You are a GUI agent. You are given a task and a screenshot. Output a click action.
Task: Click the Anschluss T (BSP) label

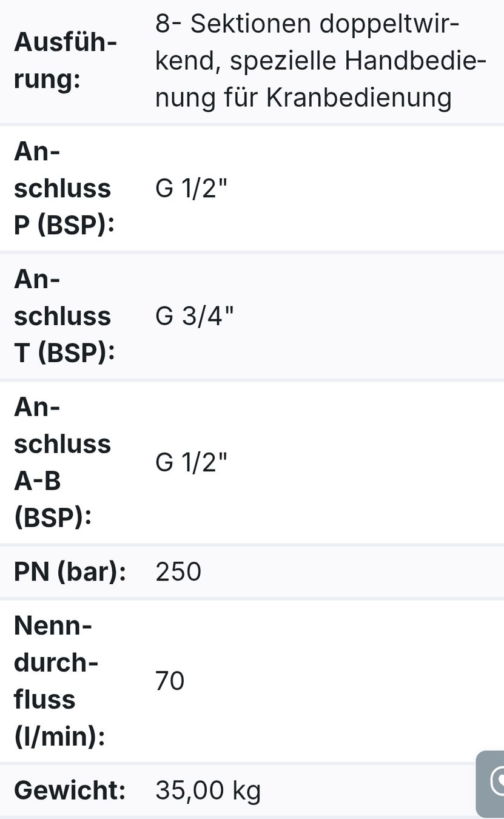coord(64,317)
